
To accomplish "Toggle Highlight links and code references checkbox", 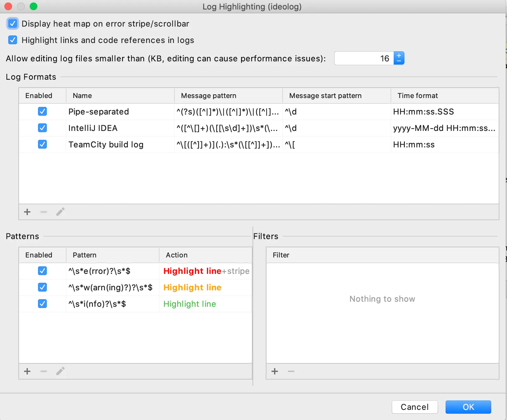I will (13, 40).
